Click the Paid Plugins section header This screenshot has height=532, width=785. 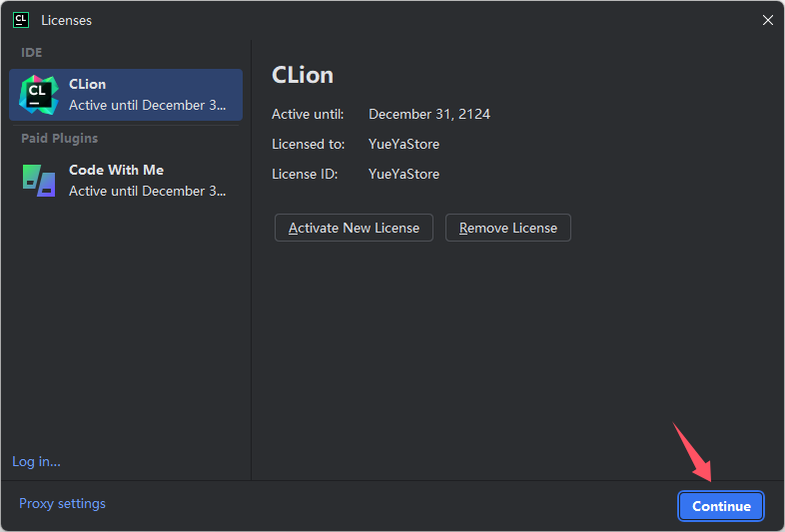[x=60, y=138]
